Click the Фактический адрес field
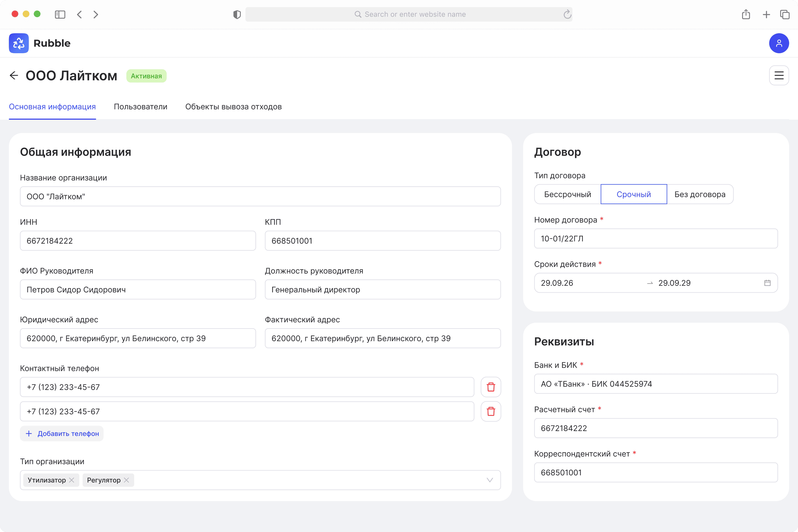 coord(383,338)
